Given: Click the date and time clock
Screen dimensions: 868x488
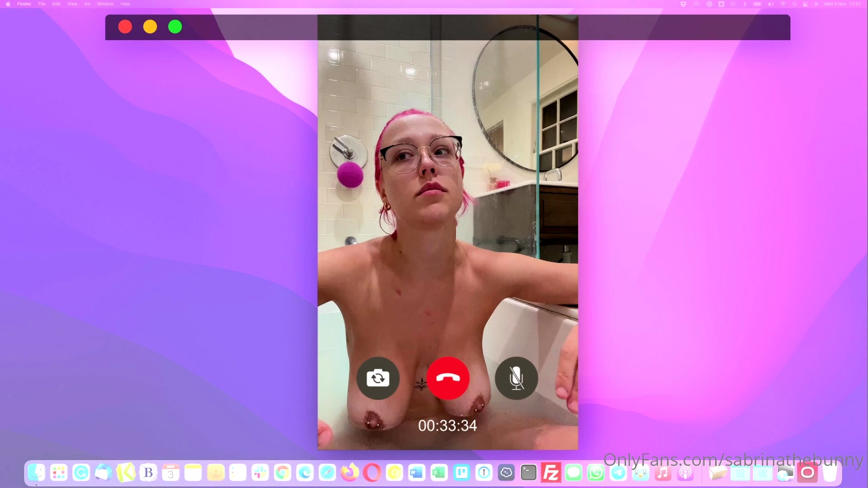Looking at the screenshot, I should coord(842,4).
